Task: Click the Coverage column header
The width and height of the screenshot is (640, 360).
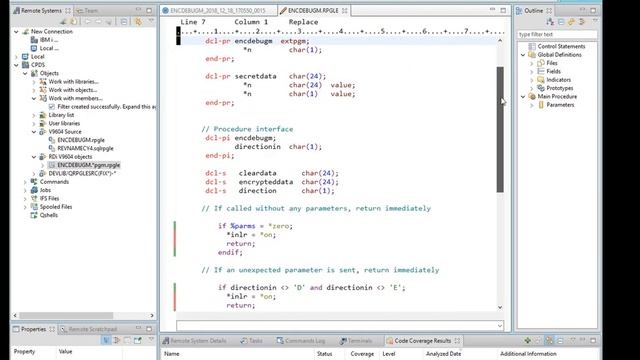Action: (x=362, y=354)
